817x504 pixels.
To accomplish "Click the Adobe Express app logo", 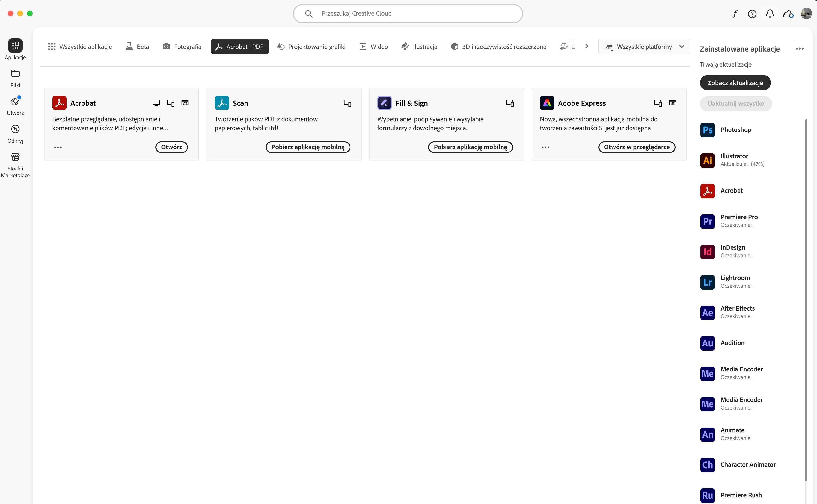I will click(547, 103).
